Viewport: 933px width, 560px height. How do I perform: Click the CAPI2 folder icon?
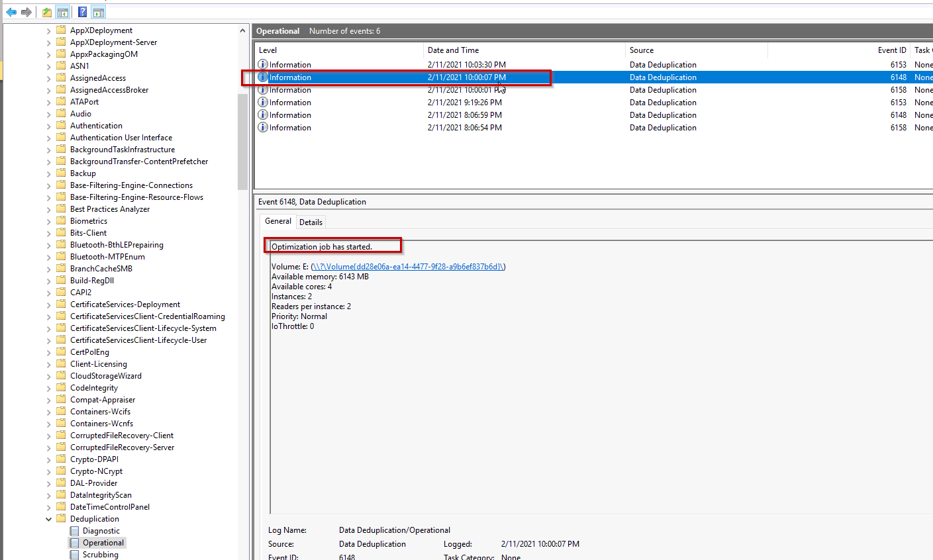point(61,293)
